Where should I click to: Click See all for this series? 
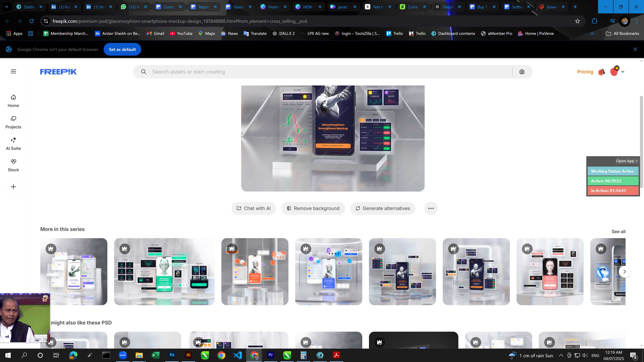click(x=618, y=232)
